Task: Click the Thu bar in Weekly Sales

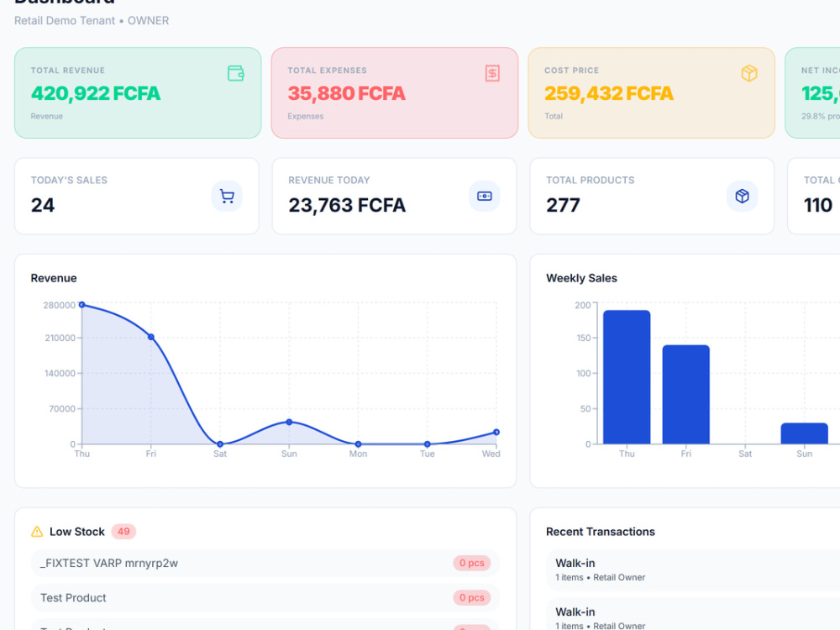Action: [627, 377]
